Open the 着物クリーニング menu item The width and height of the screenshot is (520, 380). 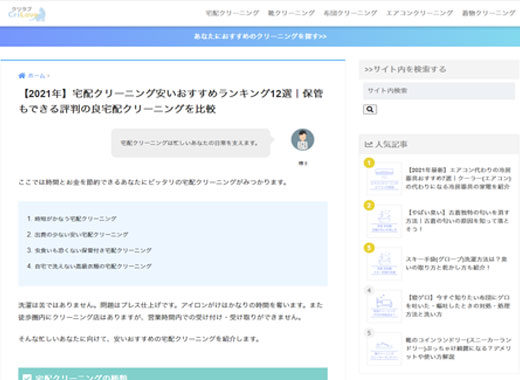(488, 13)
